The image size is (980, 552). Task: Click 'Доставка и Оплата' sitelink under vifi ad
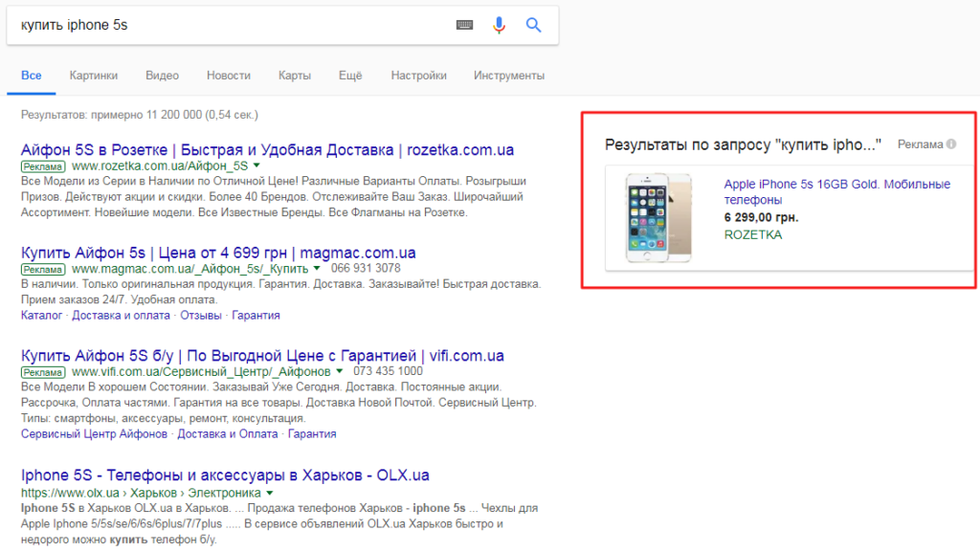[x=228, y=434]
